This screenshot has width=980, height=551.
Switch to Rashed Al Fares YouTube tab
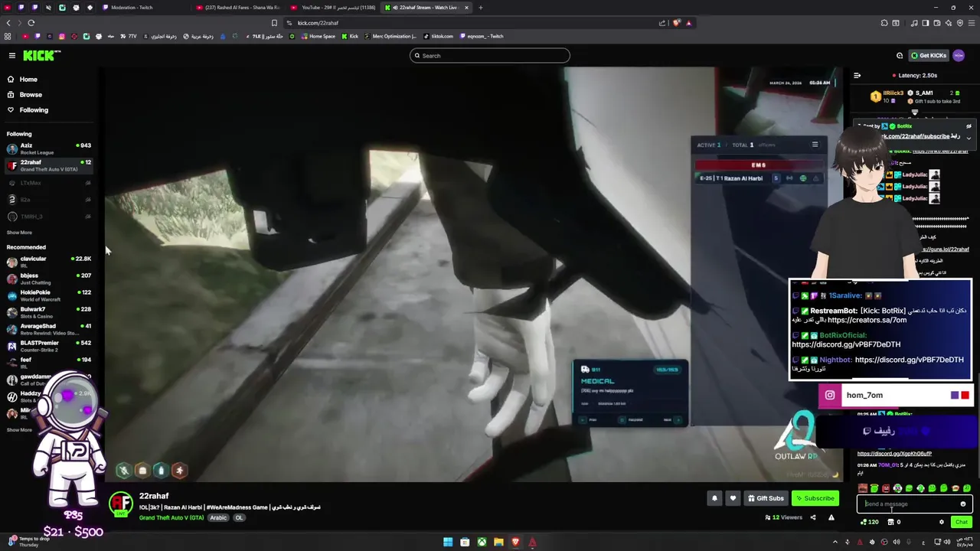[239, 8]
